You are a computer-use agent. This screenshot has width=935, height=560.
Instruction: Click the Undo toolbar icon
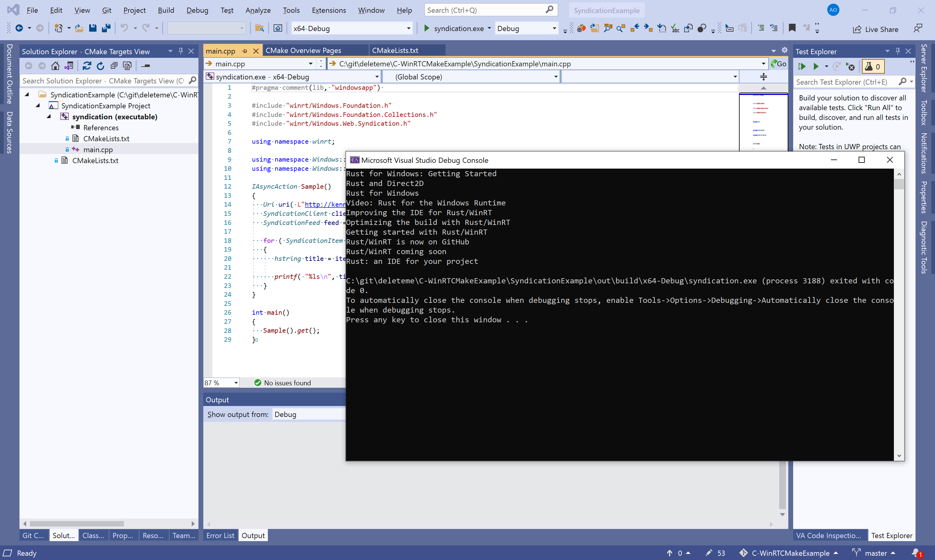[x=124, y=28]
